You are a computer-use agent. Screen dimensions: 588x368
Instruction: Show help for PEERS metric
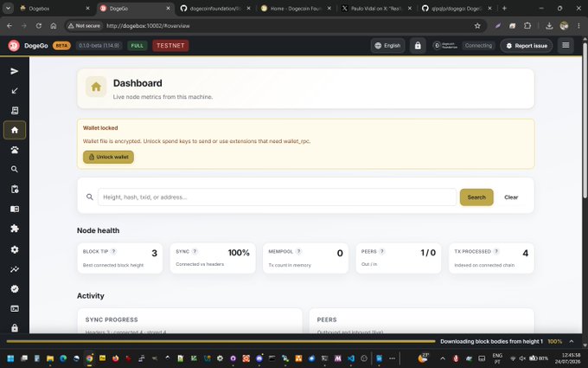[381, 252]
